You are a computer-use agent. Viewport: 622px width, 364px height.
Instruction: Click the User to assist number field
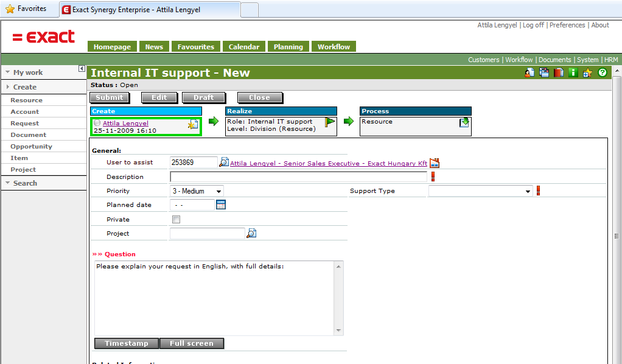[194, 162]
